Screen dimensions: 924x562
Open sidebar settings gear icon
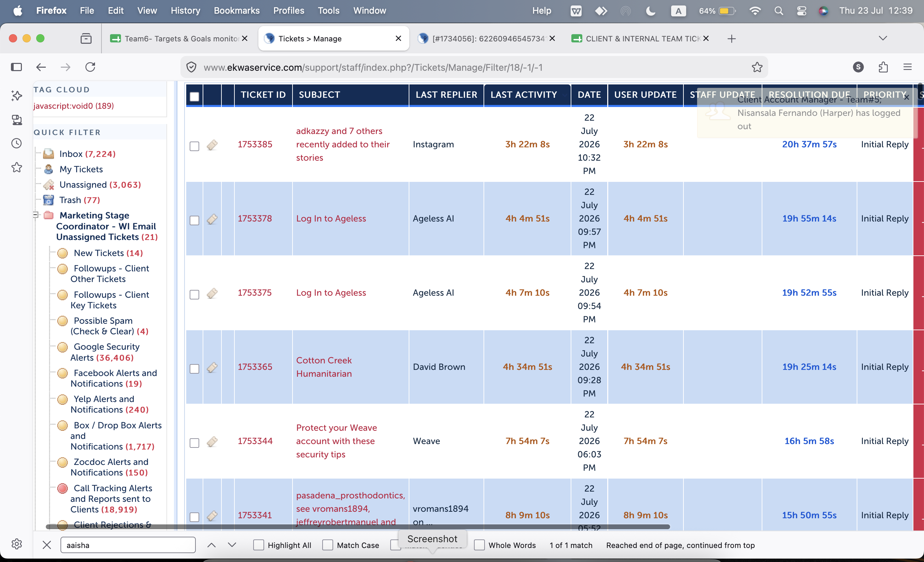pyautogui.click(x=16, y=544)
